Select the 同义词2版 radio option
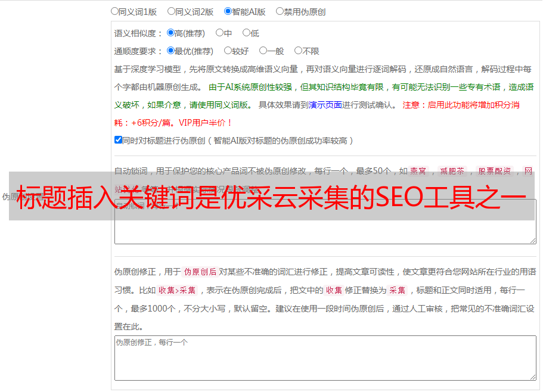The height and width of the screenshot is (392, 543). point(171,11)
